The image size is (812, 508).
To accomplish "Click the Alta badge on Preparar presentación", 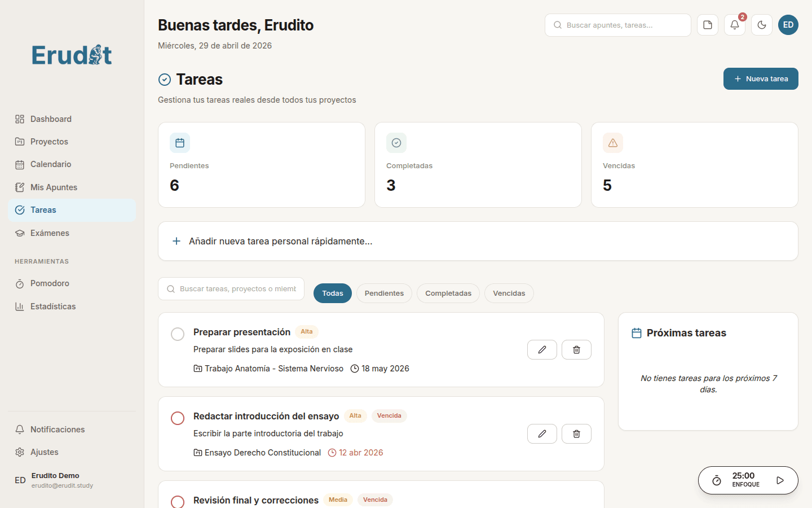I will tap(307, 332).
